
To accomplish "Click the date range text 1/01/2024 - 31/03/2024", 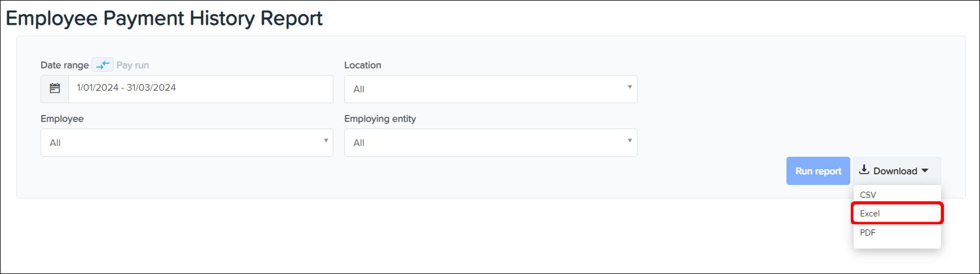I will tap(126, 88).
